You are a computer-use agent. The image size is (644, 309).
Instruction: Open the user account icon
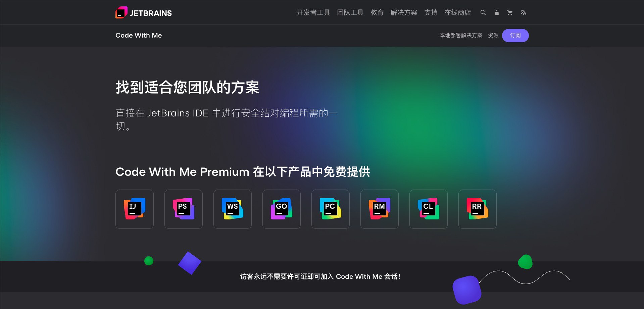coord(496,12)
